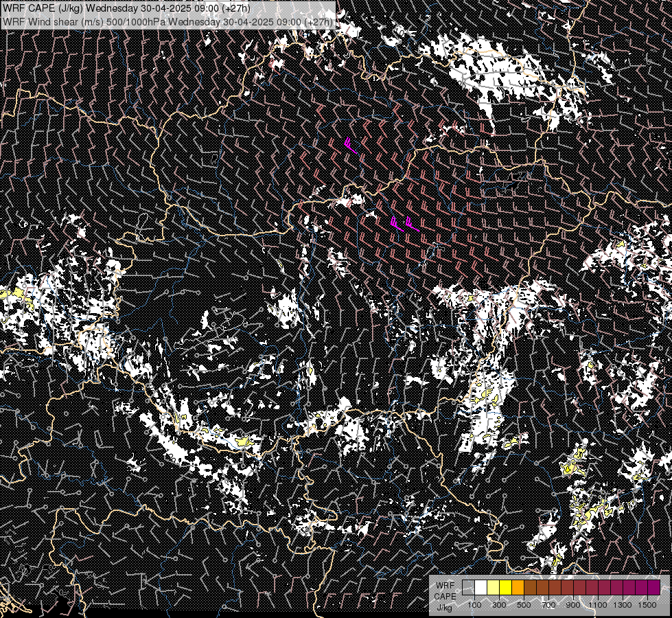Click the legend value 1500
This screenshot has width=672, height=618.
click(647, 605)
